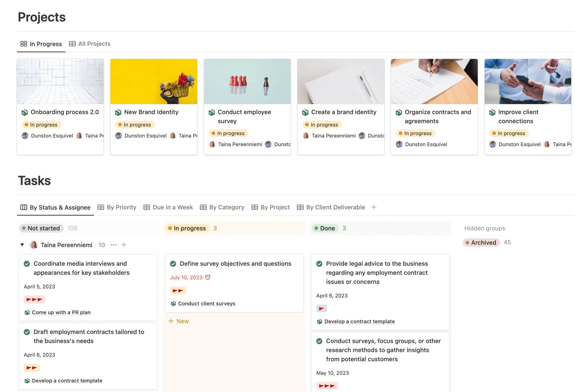Click Dunston Esquivel's avatar on the Organize contracts card
Viewport: 575px width, 392px height.
(x=399, y=144)
